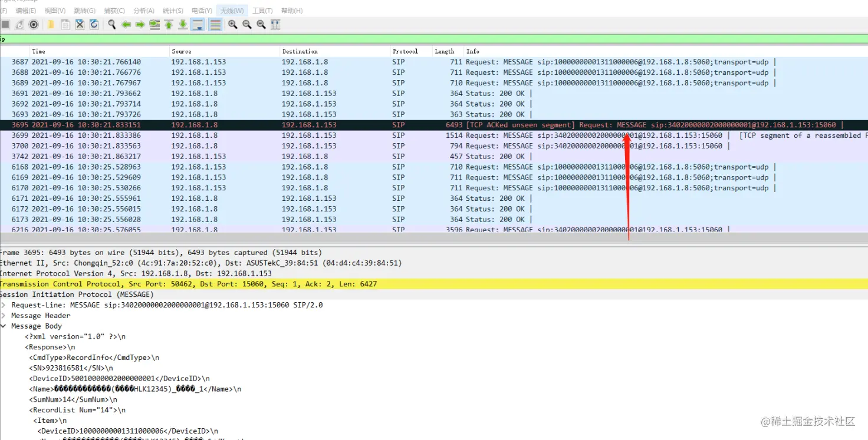This screenshot has width=868, height=440.
Task: Save this capture file
Action: [65, 25]
